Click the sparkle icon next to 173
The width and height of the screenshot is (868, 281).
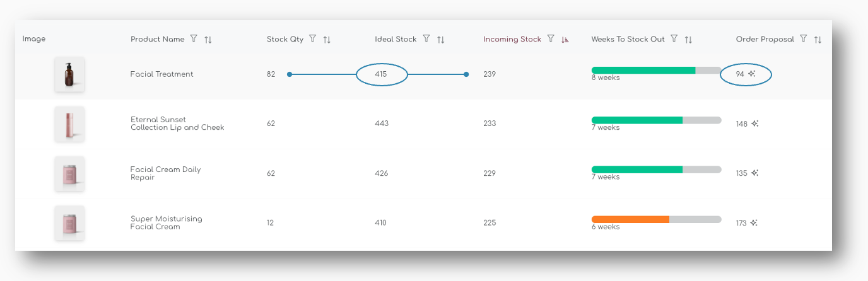pos(754,223)
